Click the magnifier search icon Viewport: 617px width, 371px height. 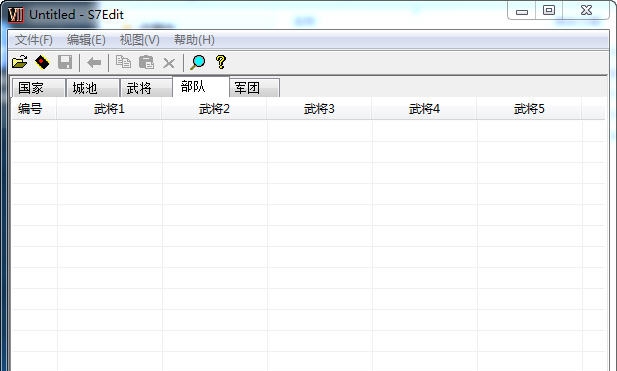[x=197, y=62]
